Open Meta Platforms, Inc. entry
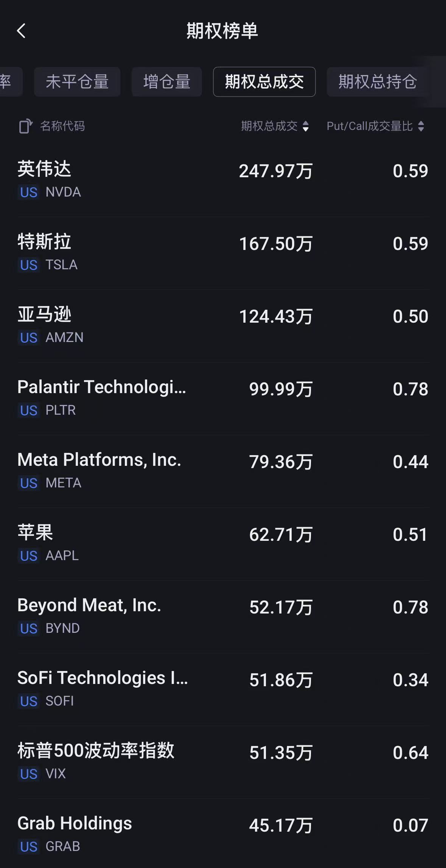446x868 pixels. coord(223,470)
